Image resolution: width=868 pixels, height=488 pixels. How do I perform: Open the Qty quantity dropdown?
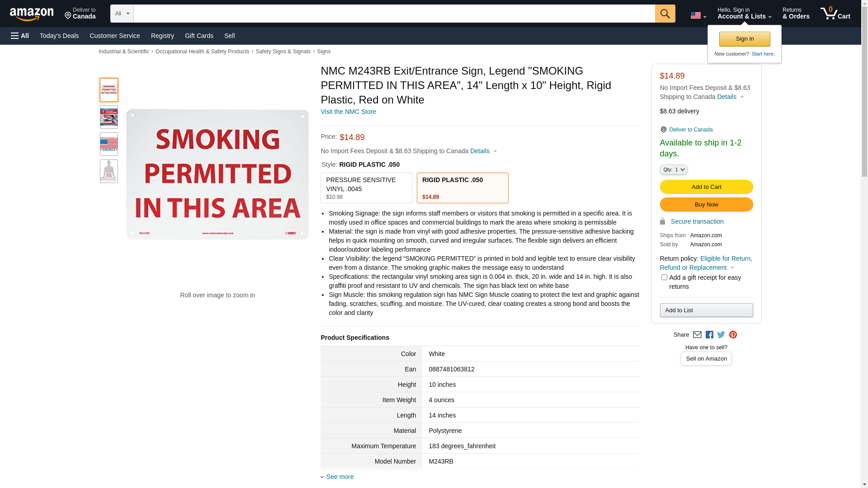point(673,169)
